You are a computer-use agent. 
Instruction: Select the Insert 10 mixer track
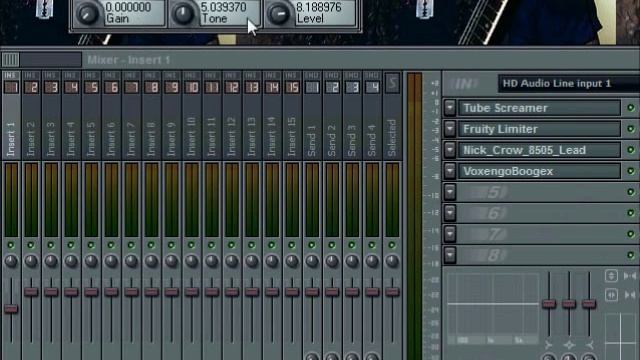pyautogui.click(x=191, y=127)
